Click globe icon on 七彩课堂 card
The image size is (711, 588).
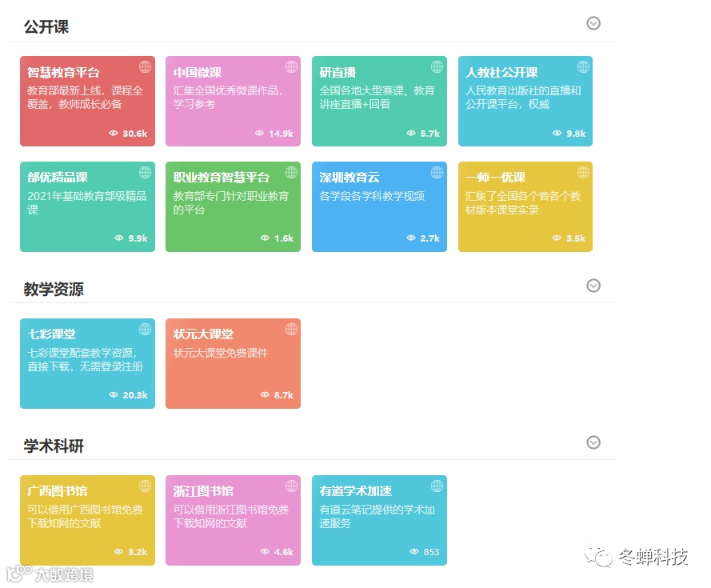pyautogui.click(x=145, y=330)
